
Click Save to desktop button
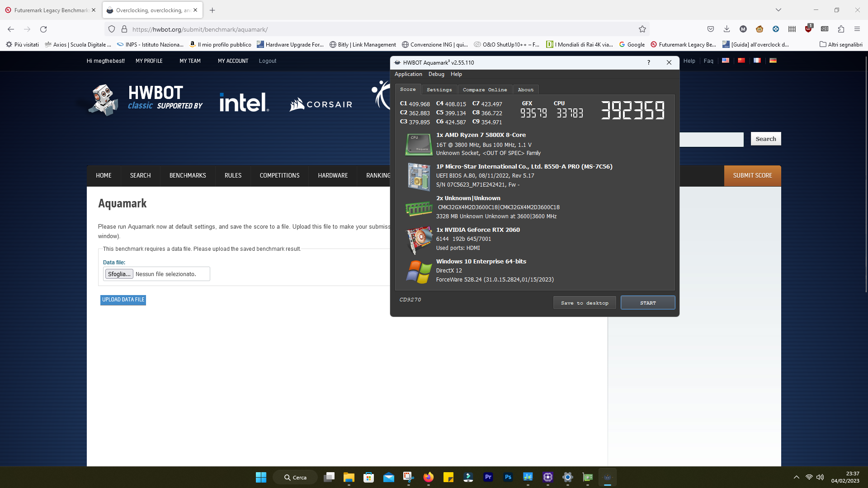point(585,303)
